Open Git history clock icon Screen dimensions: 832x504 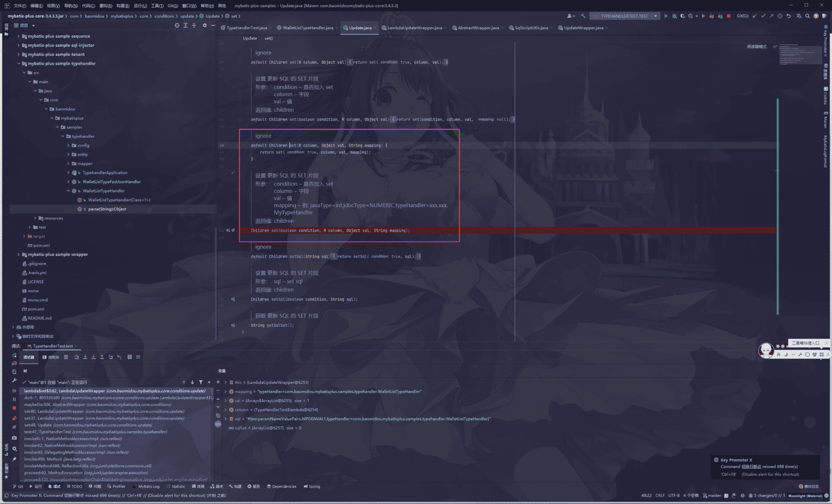[780, 16]
